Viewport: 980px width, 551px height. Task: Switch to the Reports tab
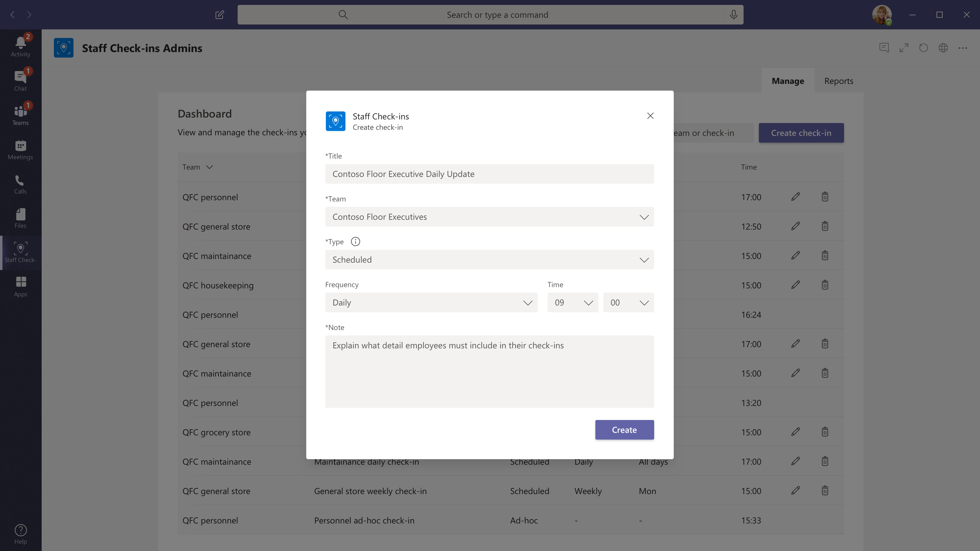point(839,81)
